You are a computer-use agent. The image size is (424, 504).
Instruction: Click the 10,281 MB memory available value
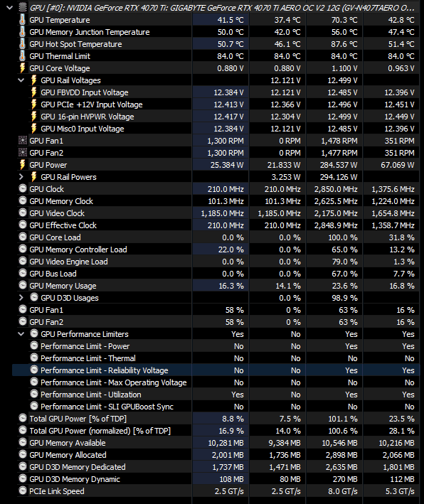click(226, 443)
